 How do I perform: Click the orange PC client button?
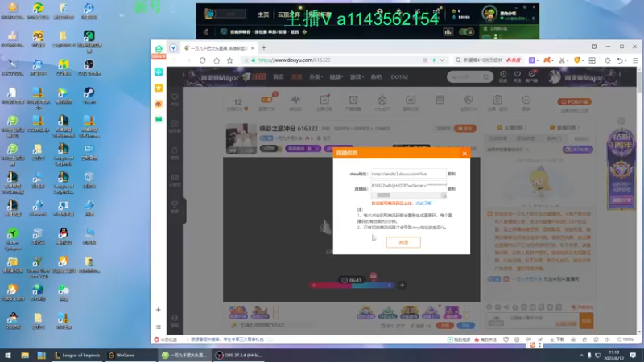point(574,102)
